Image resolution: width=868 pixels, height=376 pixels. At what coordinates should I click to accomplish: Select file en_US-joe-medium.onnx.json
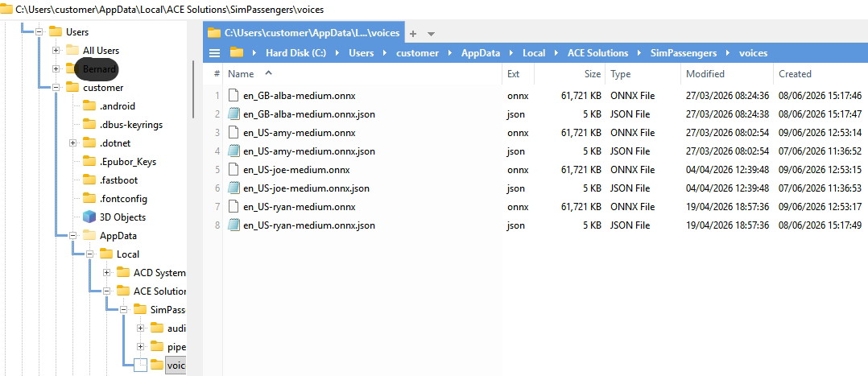coord(307,188)
